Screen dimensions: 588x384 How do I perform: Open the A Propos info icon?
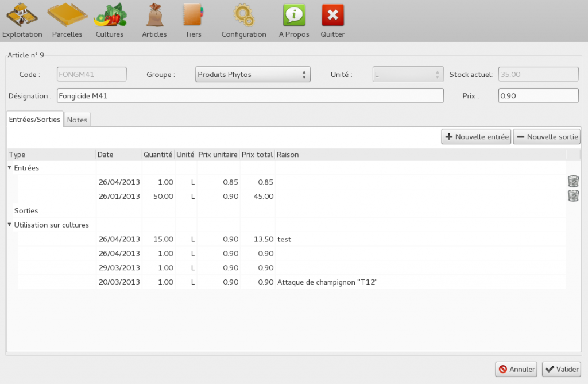click(x=294, y=15)
